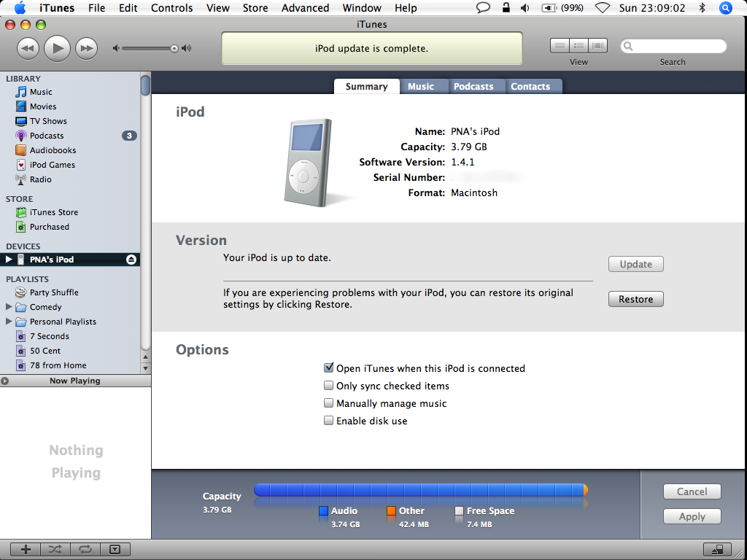Open the Advanced menu
This screenshot has height=560, width=747.
(x=306, y=8)
